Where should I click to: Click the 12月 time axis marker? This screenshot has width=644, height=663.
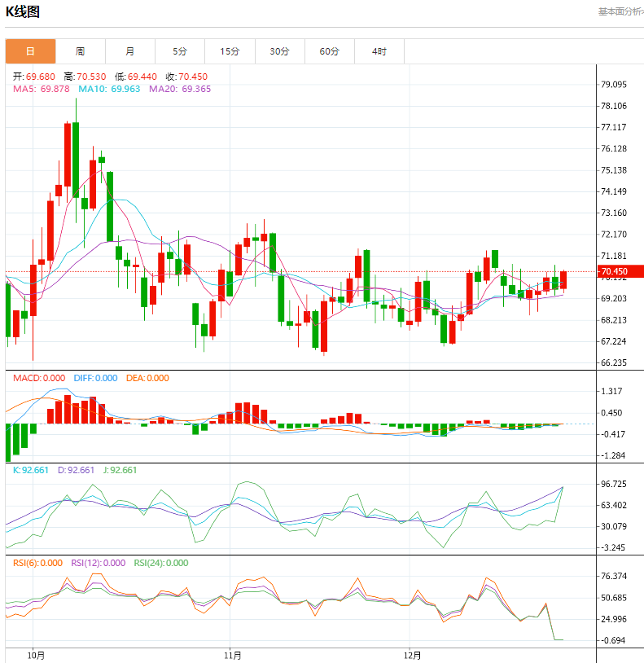[x=413, y=656]
